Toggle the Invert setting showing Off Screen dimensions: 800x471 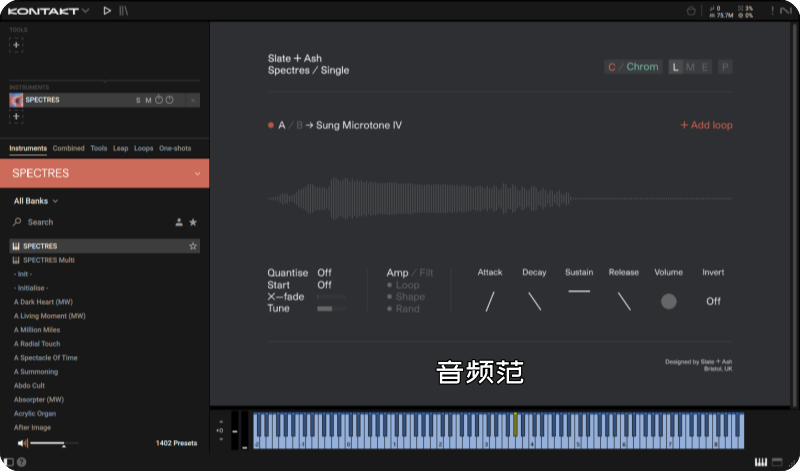(713, 301)
